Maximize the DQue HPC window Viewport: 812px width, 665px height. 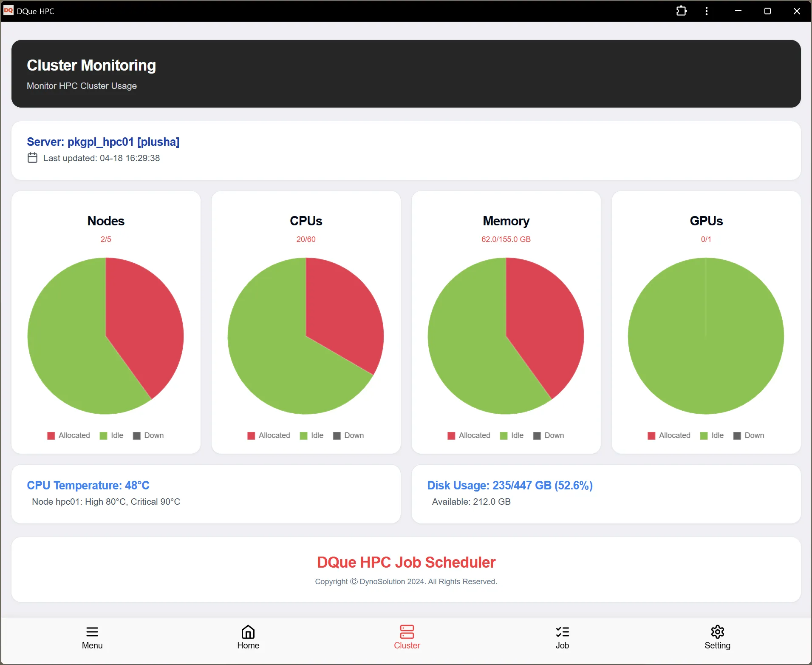[x=767, y=11]
